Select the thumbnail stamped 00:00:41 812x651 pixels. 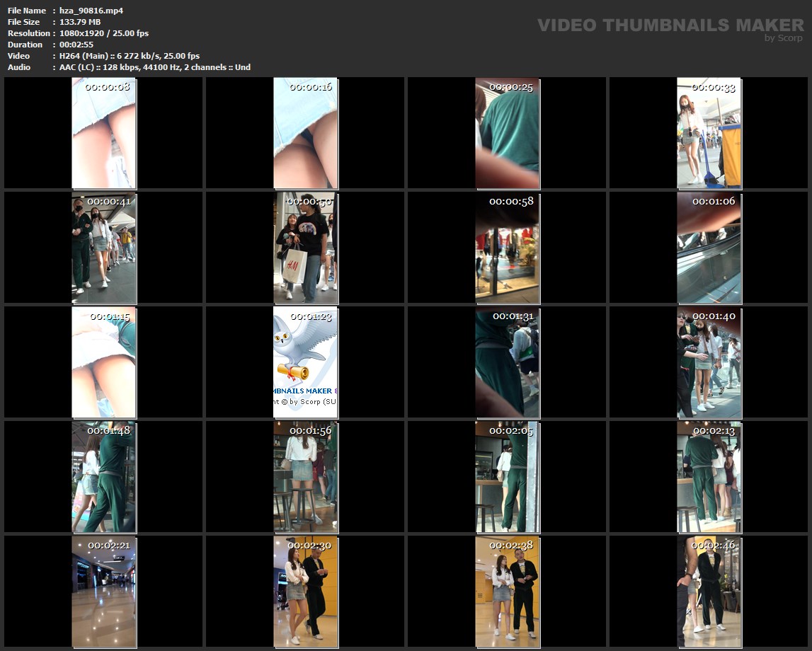pyautogui.click(x=103, y=248)
